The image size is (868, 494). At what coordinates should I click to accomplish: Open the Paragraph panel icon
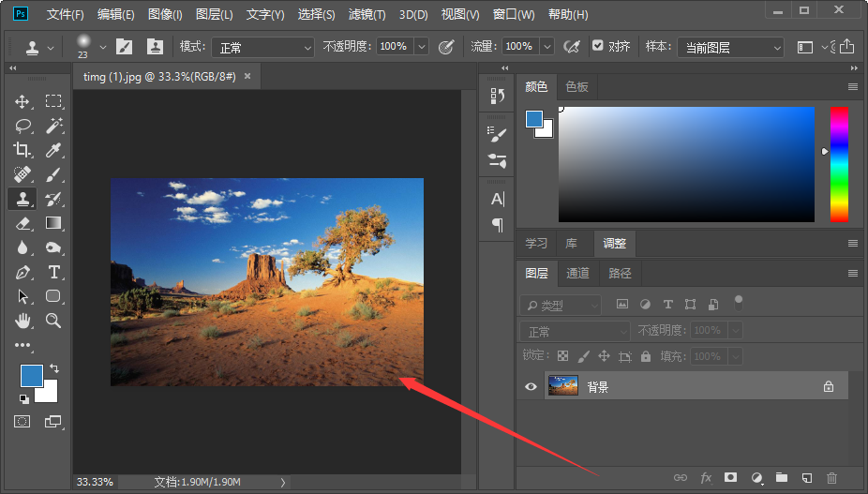coord(497,224)
